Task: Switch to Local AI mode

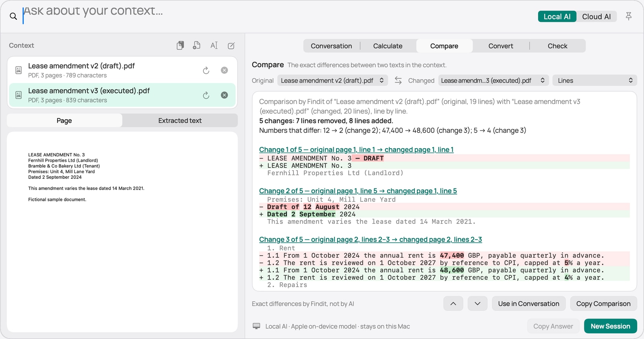Action: (x=557, y=17)
